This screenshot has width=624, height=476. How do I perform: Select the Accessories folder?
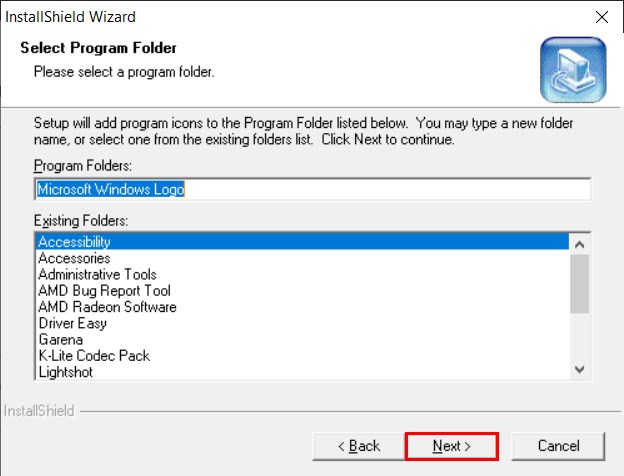[x=302, y=258]
